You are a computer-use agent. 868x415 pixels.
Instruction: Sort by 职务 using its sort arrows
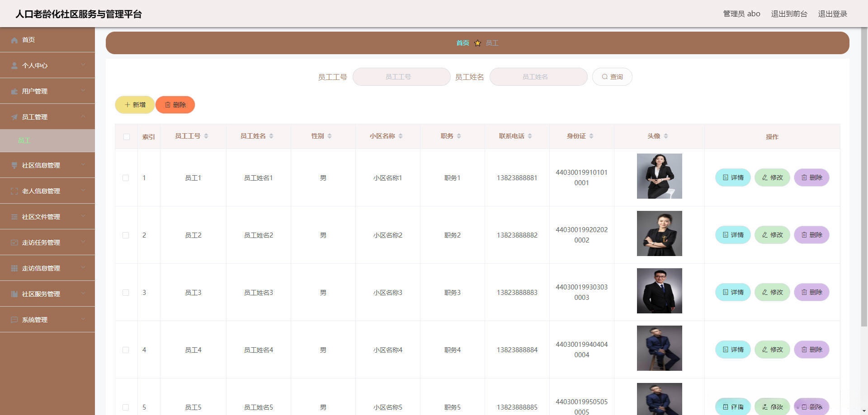pos(459,136)
